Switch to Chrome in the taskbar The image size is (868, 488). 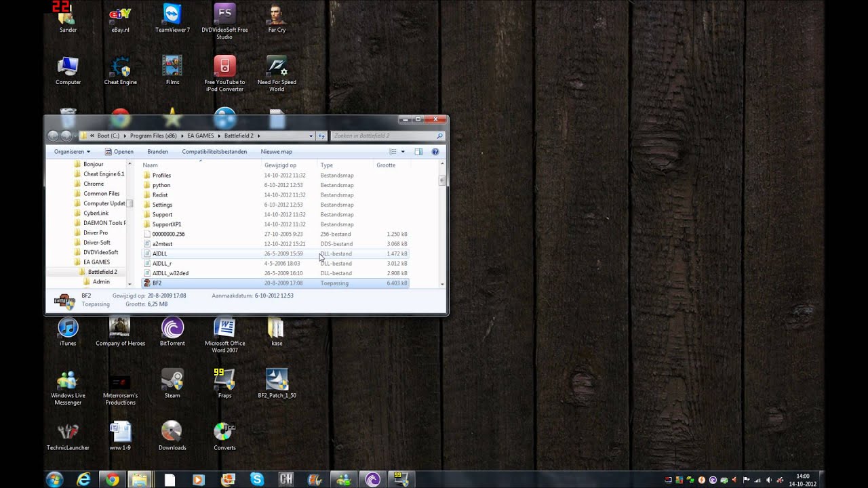pyautogui.click(x=112, y=480)
